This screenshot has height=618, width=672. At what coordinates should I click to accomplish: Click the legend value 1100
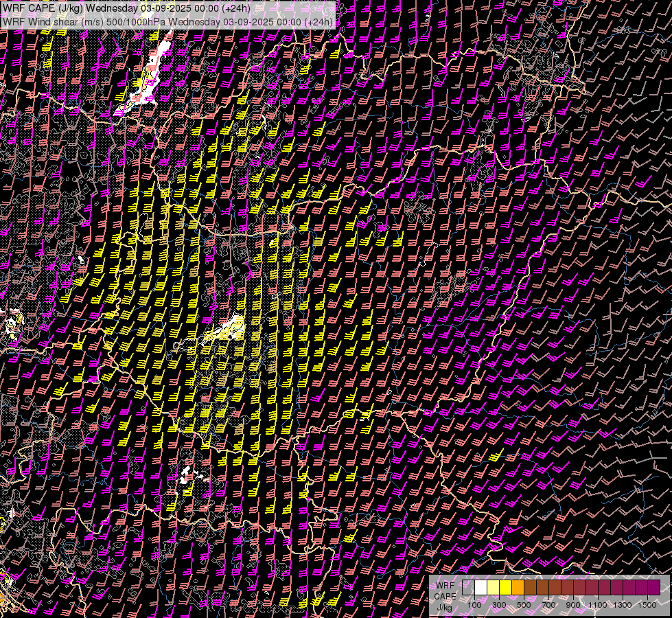598,605
